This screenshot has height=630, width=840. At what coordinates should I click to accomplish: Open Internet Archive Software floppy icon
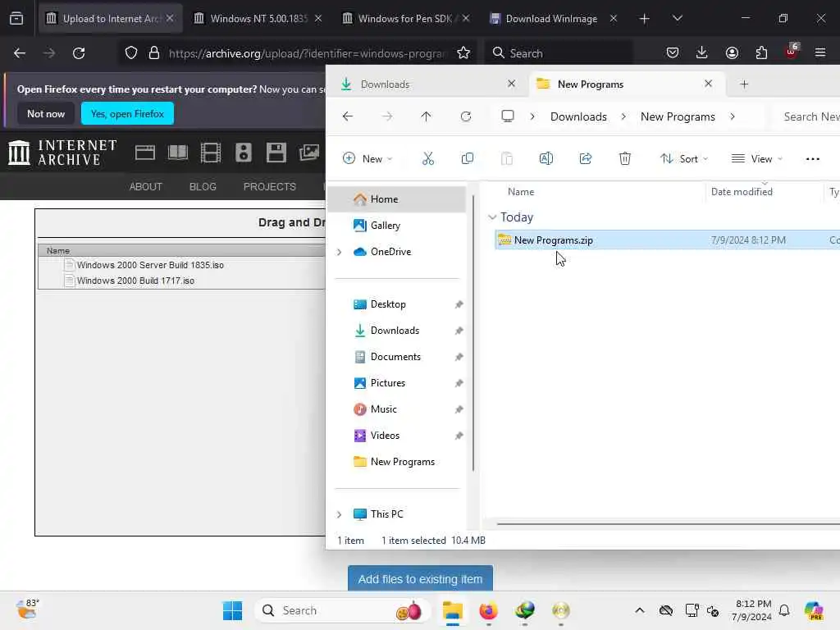coord(276,153)
